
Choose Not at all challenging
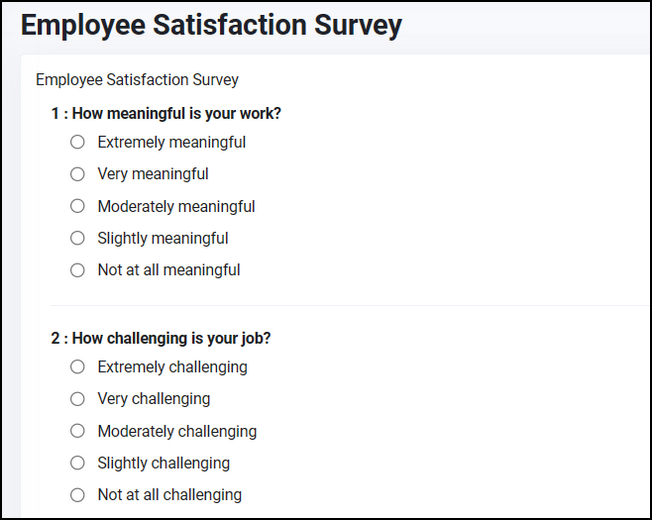pos(77,495)
